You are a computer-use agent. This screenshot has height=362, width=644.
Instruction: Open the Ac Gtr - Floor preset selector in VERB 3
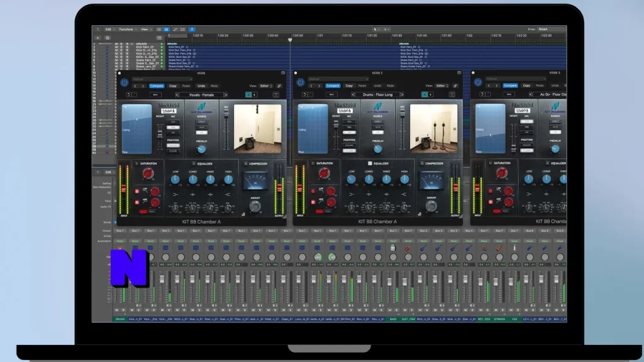point(550,94)
